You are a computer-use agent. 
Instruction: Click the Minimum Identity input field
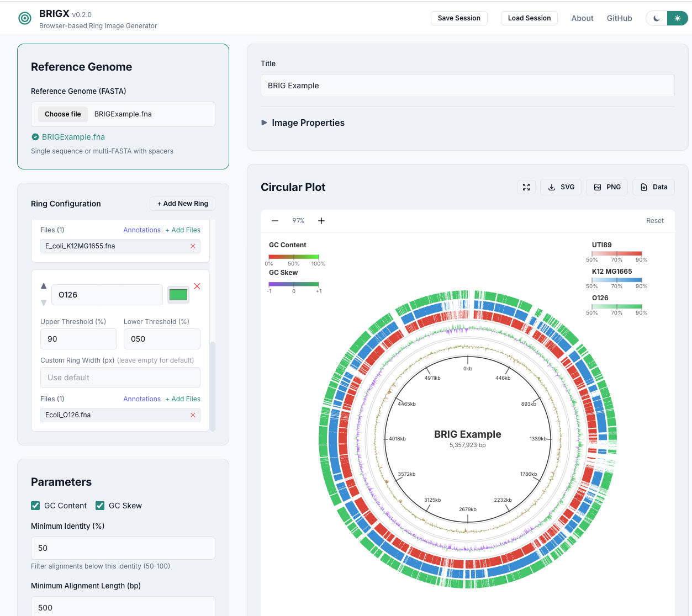point(123,548)
